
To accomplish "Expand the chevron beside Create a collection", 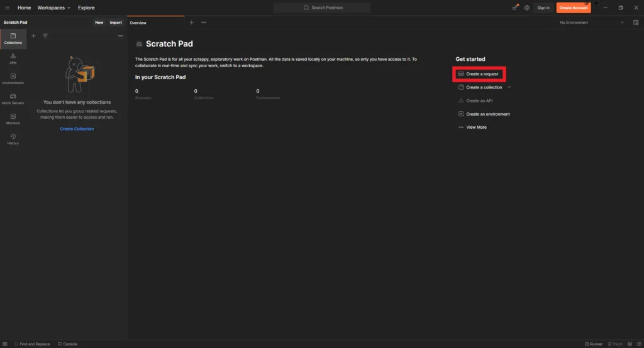I will (x=509, y=87).
